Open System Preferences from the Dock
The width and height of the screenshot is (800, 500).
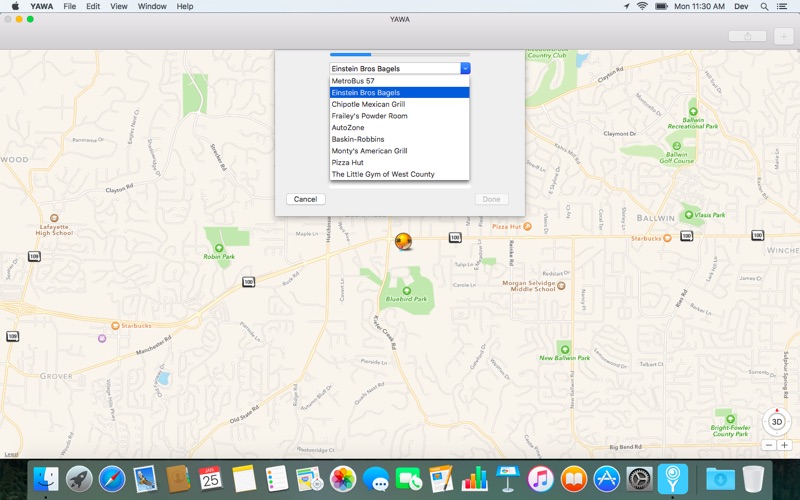[x=639, y=479]
